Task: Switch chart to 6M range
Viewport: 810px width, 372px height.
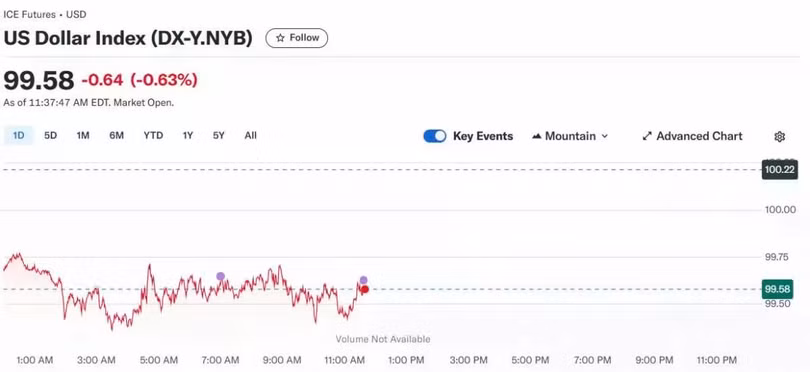Action: 116,136
